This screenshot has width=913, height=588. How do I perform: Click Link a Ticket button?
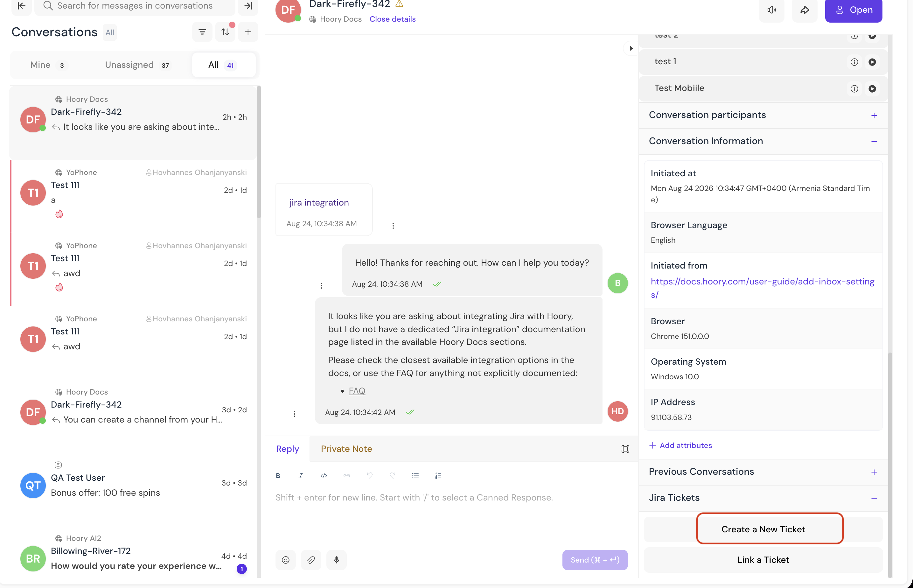click(763, 560)
